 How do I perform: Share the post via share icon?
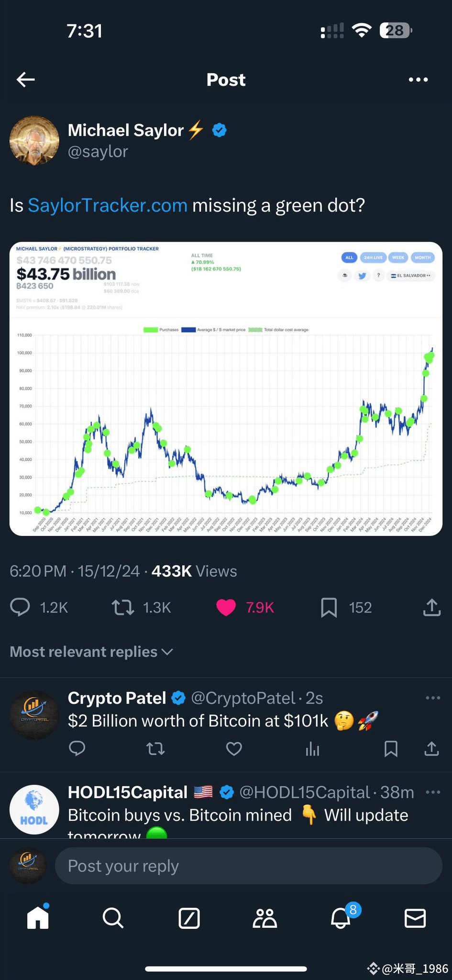(431, 607)
